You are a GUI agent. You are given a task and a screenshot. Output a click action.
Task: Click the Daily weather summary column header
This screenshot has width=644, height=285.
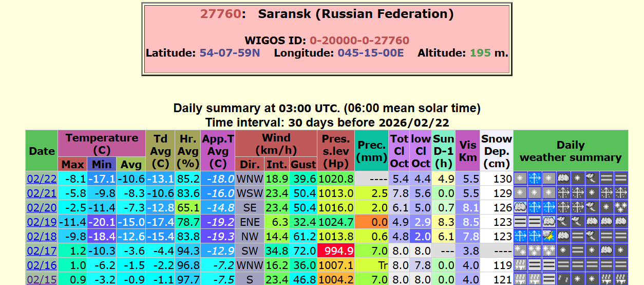571,151
